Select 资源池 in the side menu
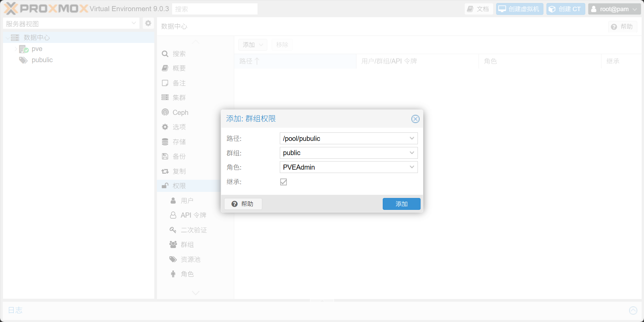Image resolution: width=644 pixels, height=322 pixels. 190,259
